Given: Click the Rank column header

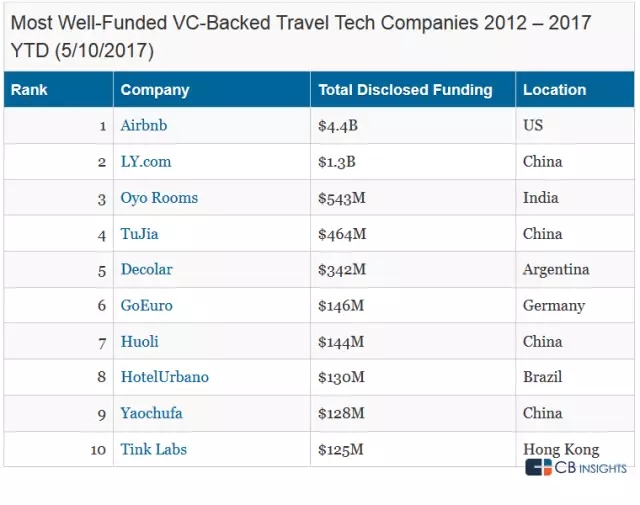Looking at the screenshot, I should point(58,89).
